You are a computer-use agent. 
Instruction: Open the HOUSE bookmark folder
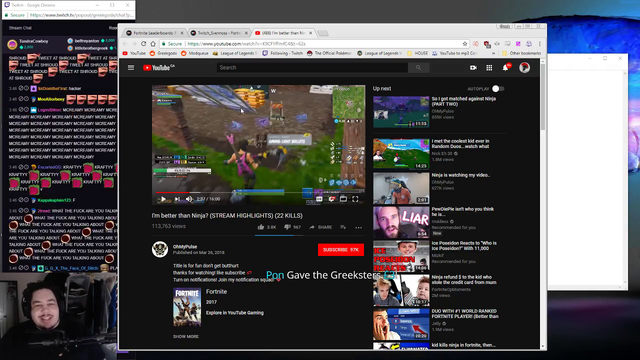point(418,53)
